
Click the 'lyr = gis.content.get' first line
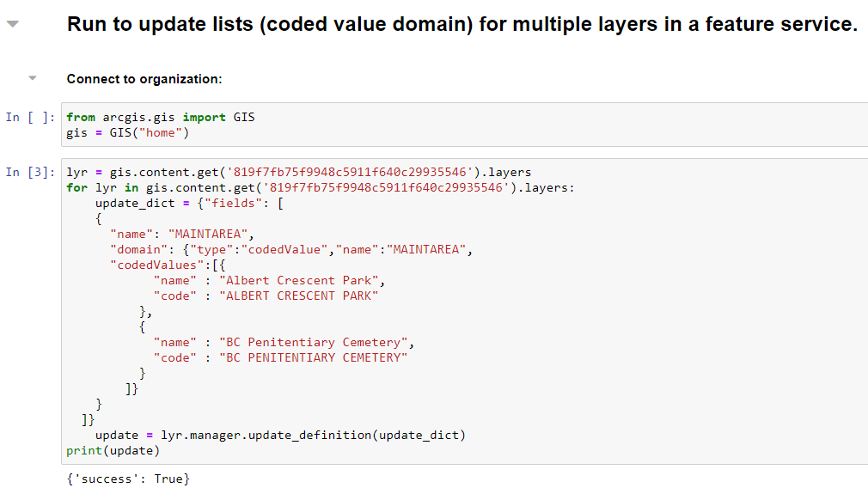(x=299, y=172)
